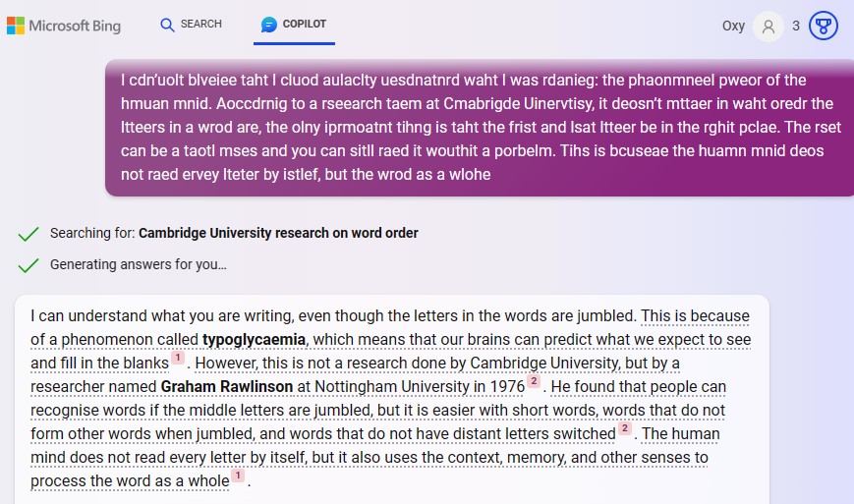Click the checkmark beside "Generating answers"

[x=28, y=265]
